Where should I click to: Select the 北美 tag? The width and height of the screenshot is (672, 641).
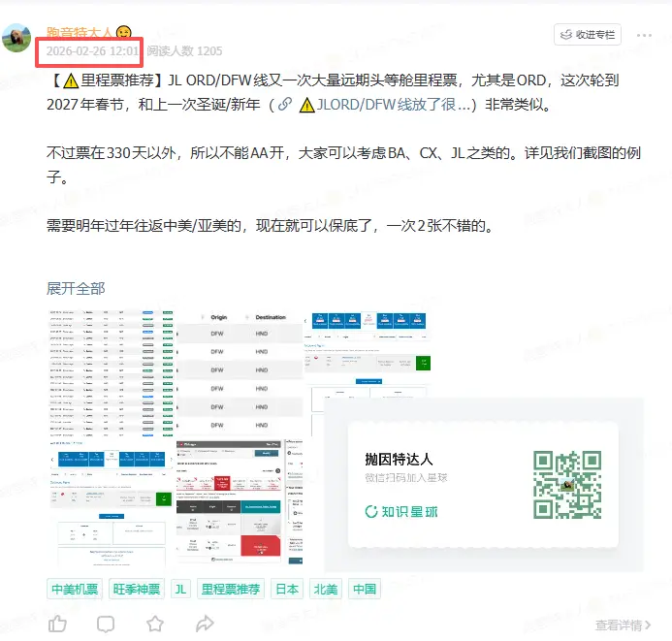325,590
